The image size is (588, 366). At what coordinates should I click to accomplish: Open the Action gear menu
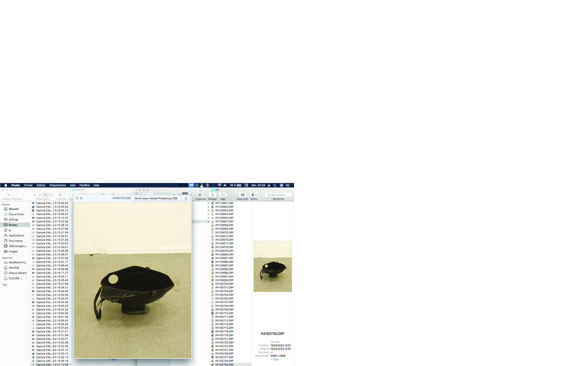tap(254, 195)
